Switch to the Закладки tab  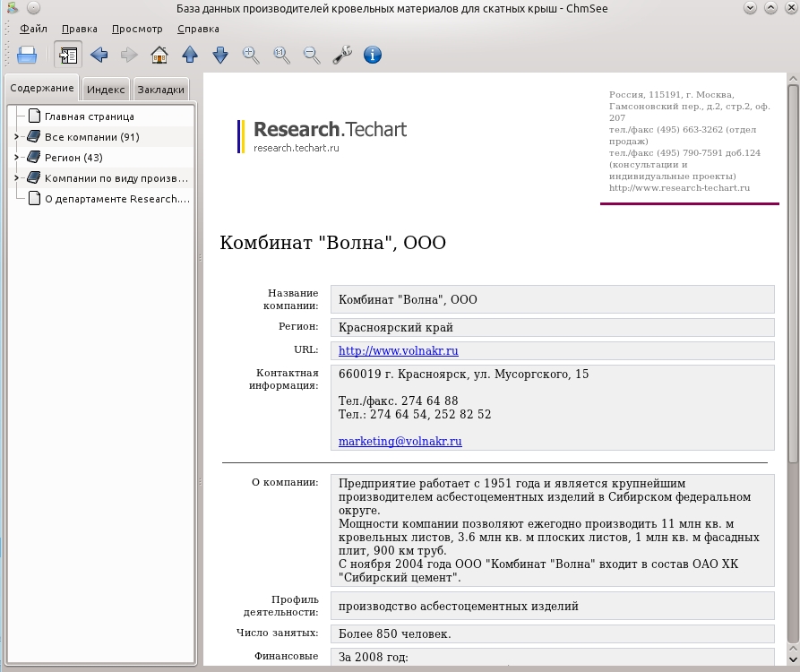(160, 90)
